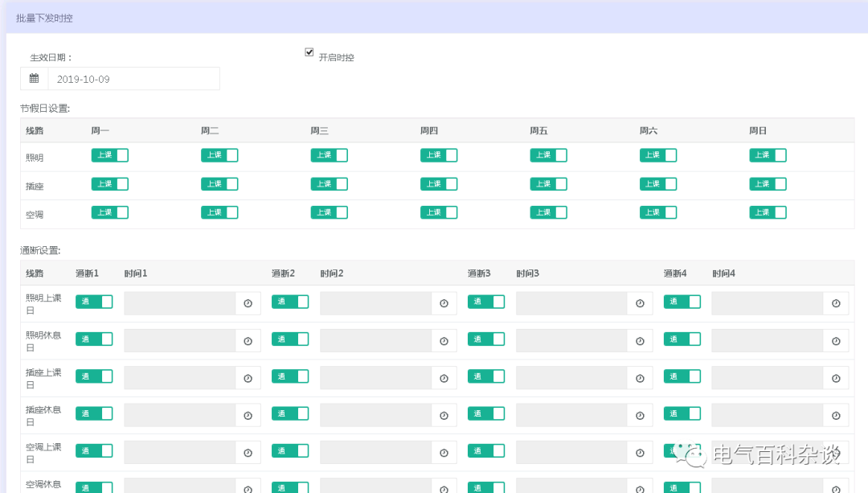The image size is (868, 493).
Task: Toggle 插座 switch for 周二
Action: click(219, 184)
